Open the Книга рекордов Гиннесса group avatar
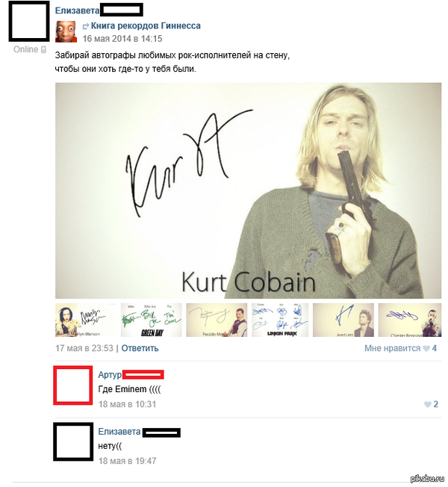The width and height of the screenshot is (448, 487). (66, 31)
